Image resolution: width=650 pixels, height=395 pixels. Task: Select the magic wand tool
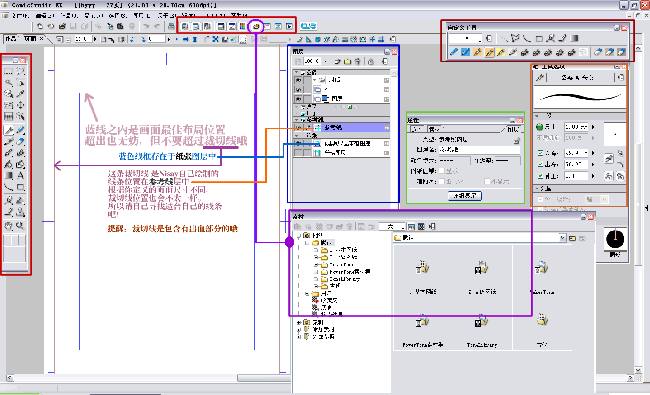pos(8,82)
